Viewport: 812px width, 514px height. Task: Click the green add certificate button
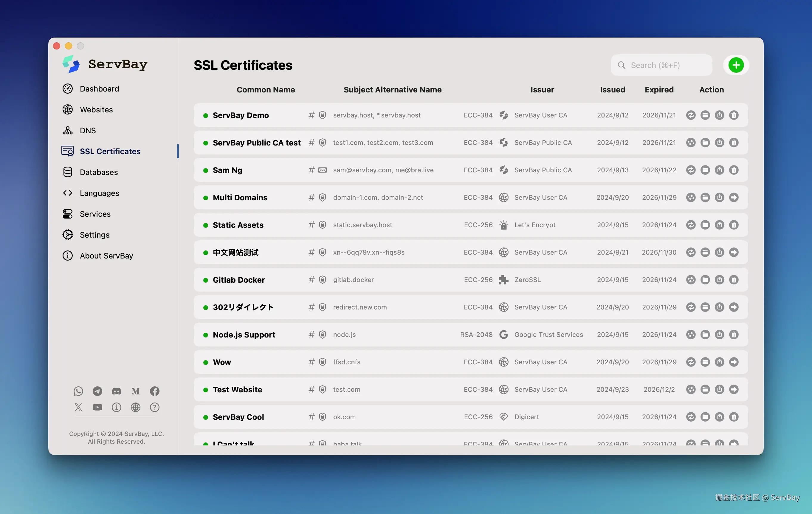pos(736,65)
